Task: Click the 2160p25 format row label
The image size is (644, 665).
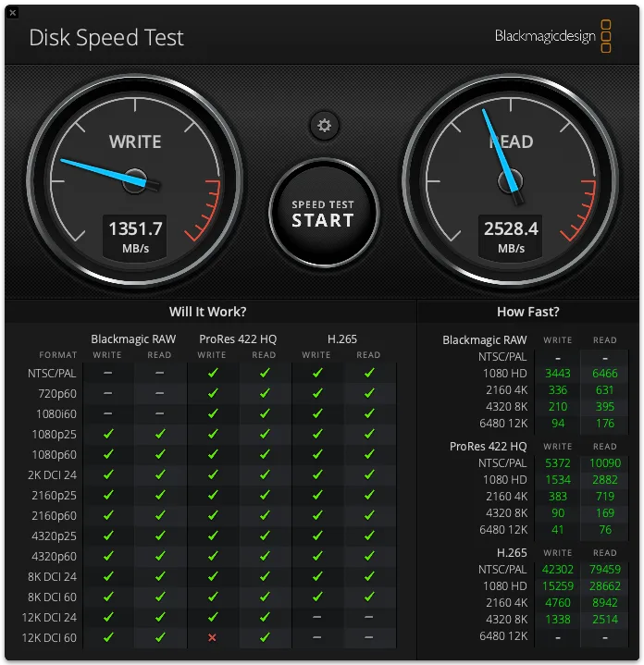Action: pos(54,496)
